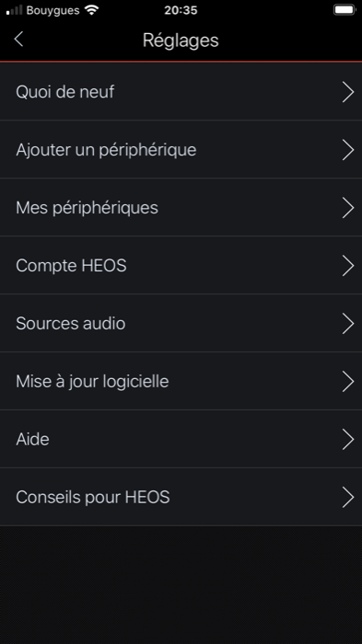Tap chevron beside Mise à jour logicielle
Screen dimensions: 362x644
pos(348,381)
